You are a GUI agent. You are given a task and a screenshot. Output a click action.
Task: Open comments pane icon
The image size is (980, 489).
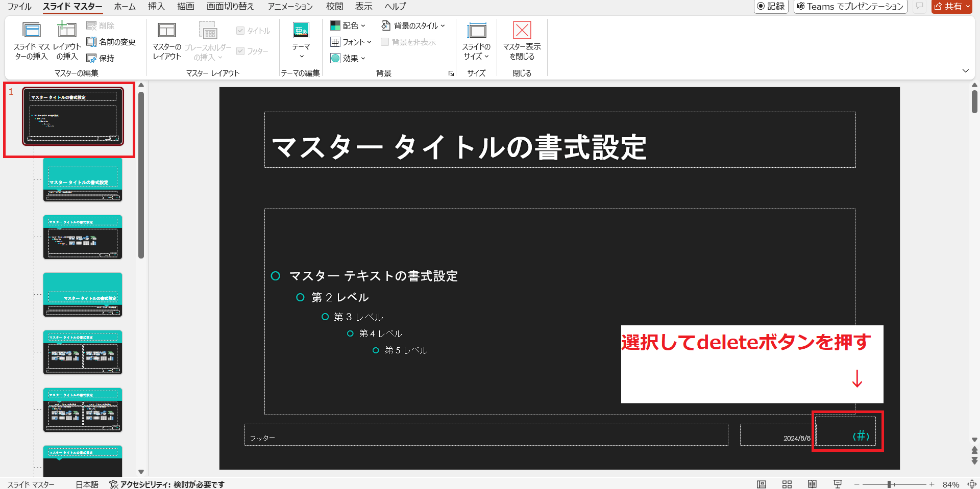click(919, 6)
